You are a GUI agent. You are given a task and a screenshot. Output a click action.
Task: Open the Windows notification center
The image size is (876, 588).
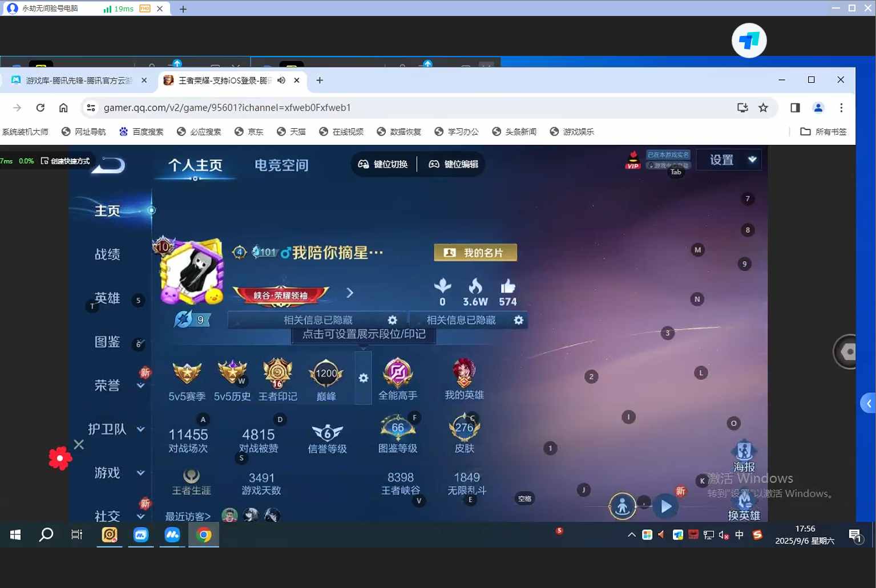(855, 536)
